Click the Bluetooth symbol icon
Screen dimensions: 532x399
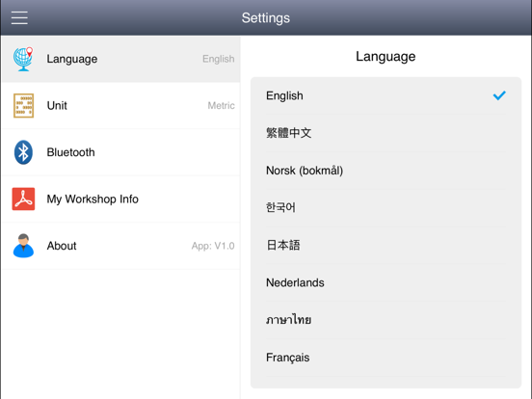click(23, 152)
